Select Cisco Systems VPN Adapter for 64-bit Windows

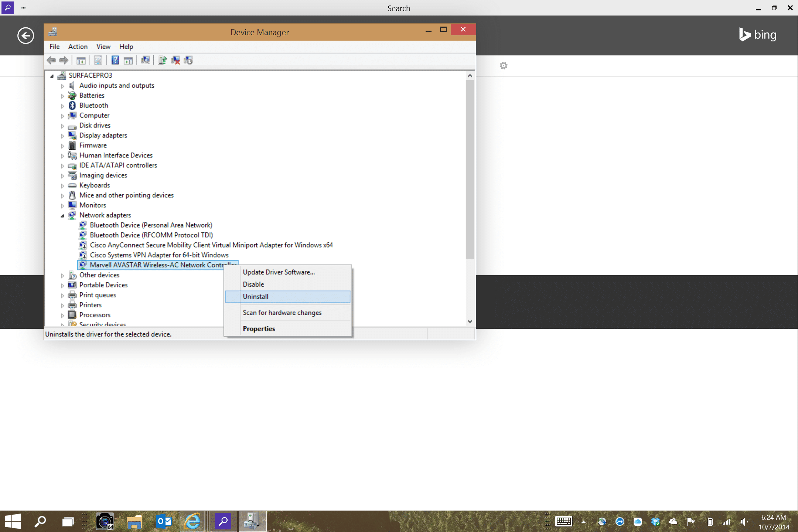tap(159, 255)
